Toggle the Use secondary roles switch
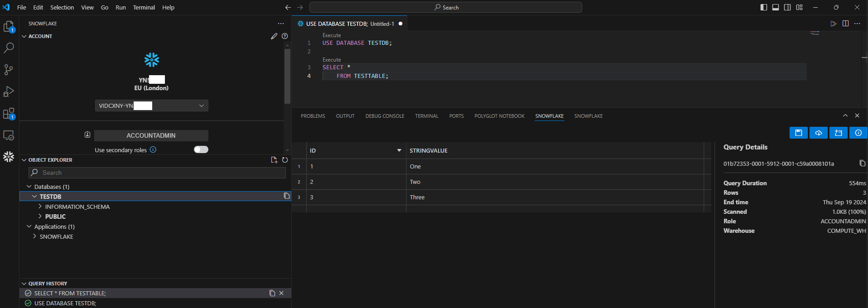868x308 pixels. (x=201, y=150)
